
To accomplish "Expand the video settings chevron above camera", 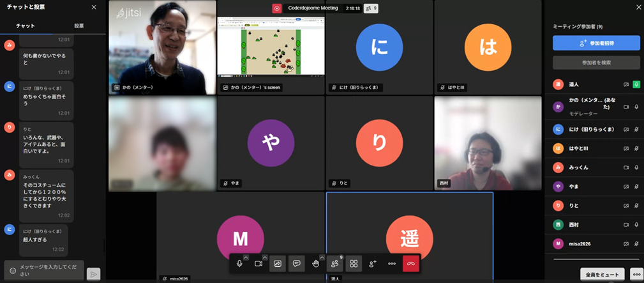I will (265, 257).
